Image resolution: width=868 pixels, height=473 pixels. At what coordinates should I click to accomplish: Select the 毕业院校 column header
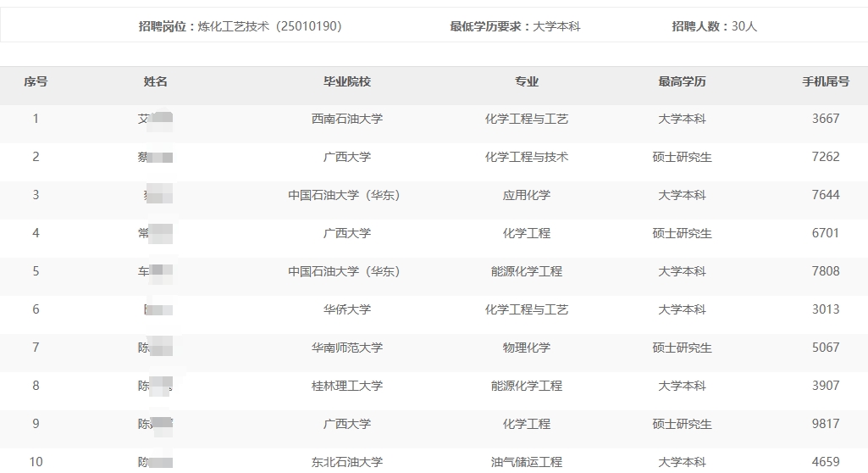tap(347, 82)
